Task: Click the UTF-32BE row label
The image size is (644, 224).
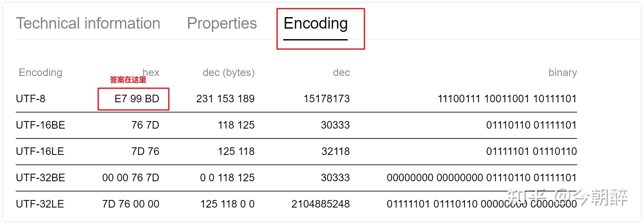Action: pyautogui.click(x=40, y=178)
